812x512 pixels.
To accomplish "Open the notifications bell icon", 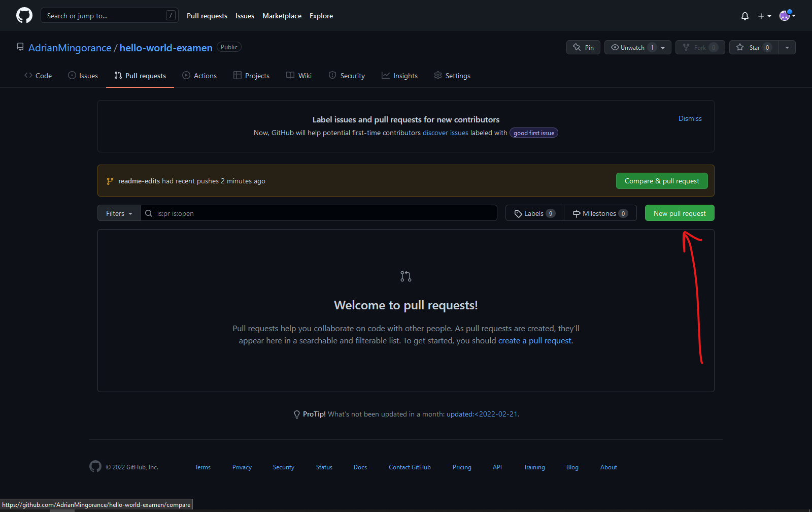I will pyautogui.click(x=745, y=16).
